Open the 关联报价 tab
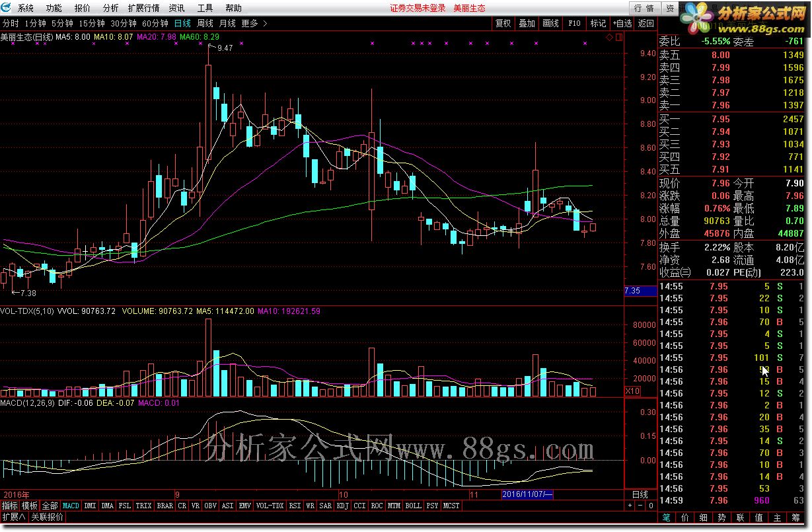The width and height of the screenshot is (812, 532). coord(46,517)
